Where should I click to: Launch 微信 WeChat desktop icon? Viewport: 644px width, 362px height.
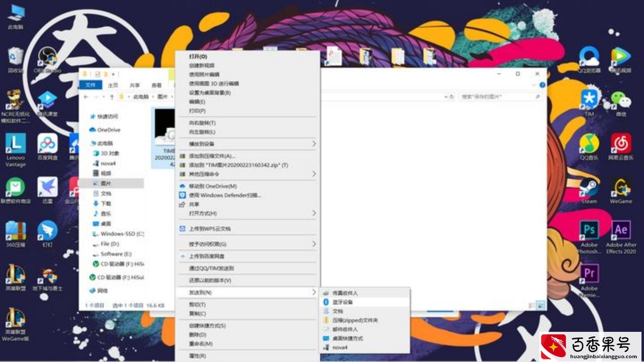tap(621, 104)
